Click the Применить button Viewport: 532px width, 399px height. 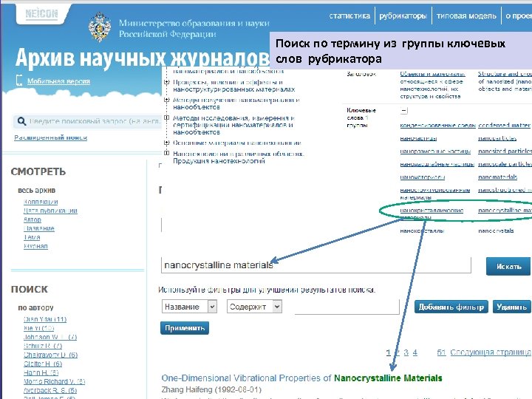tap(185, 328)
